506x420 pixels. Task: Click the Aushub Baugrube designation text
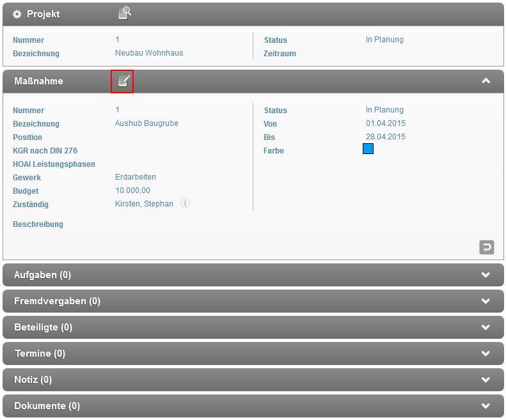click(146, 123)
